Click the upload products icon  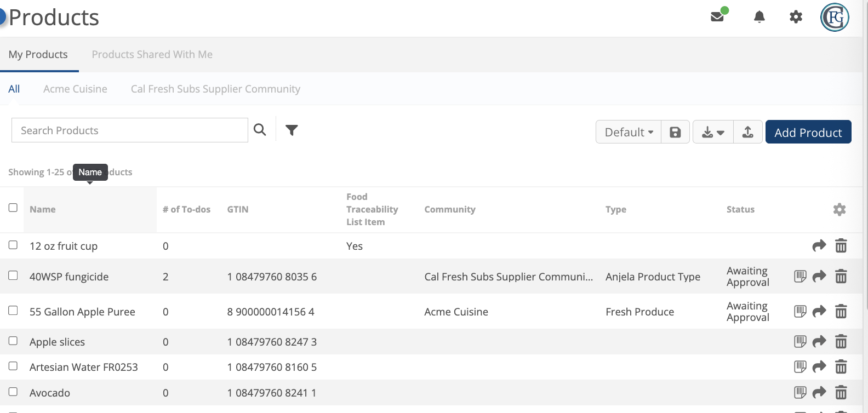click(747, 132)
